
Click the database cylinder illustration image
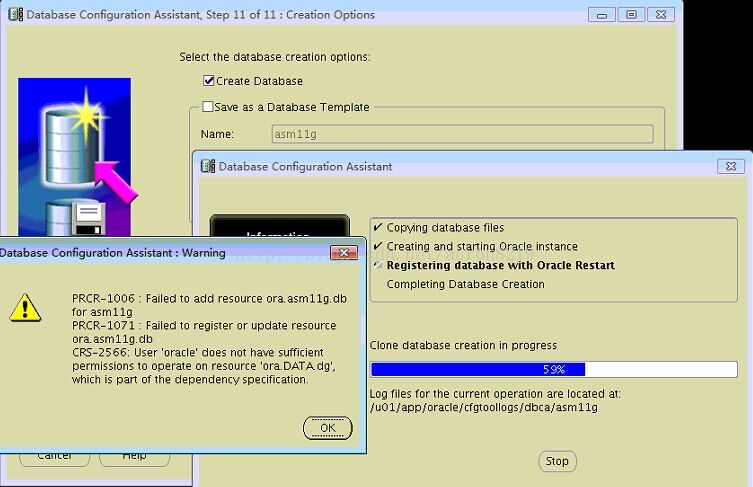coord(74,157)
